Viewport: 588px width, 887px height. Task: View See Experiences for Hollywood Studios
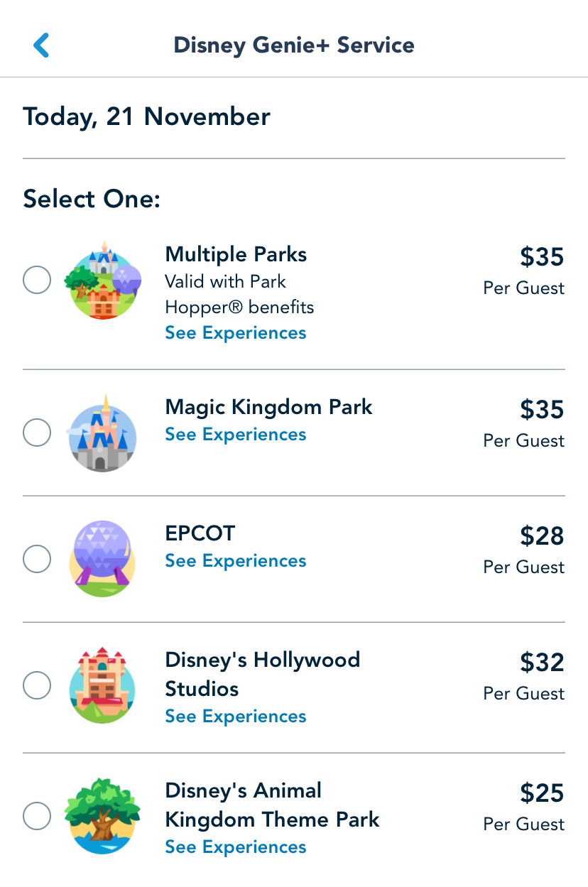(x=236, y=717)
